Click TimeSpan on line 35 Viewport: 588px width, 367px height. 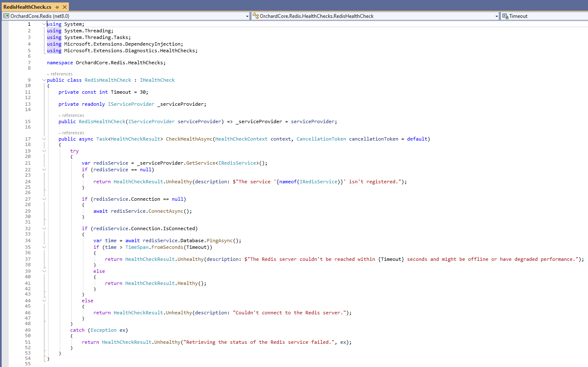click(137, 247)
